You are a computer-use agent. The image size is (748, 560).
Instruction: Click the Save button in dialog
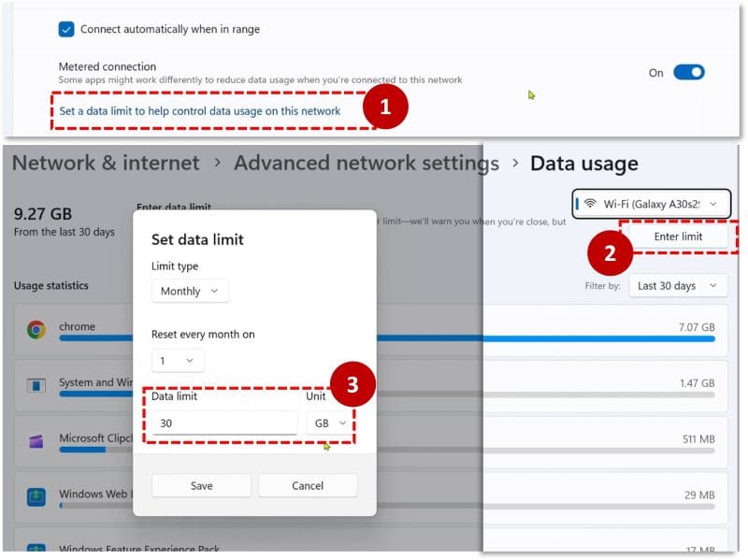pyautogui.click(x=201, y=485)
